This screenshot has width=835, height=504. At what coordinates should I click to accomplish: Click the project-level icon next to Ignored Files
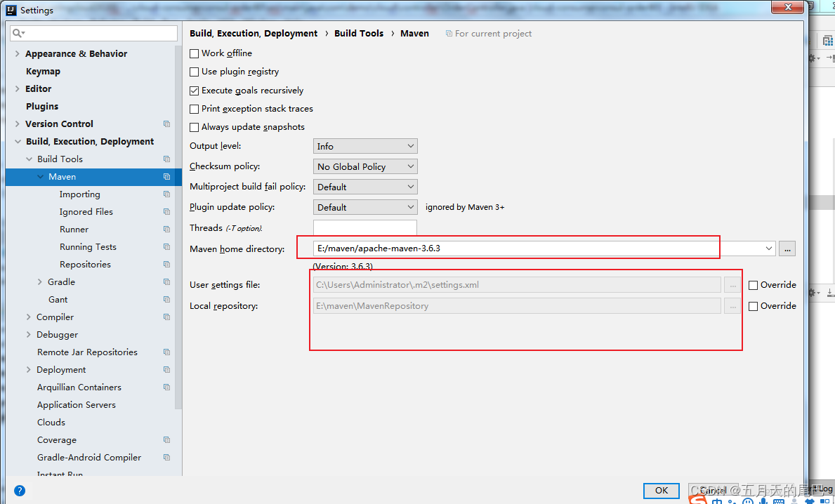(166, 212)
